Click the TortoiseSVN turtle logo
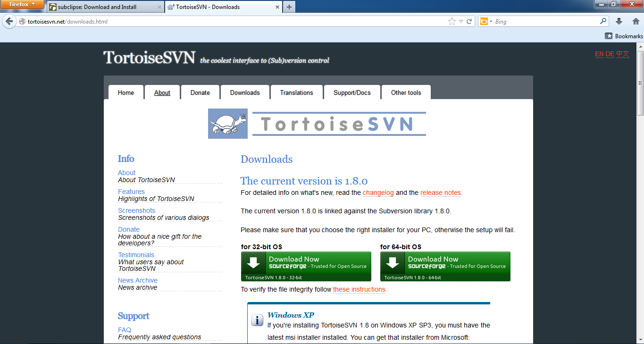644x344 pixels. (227, 124)
